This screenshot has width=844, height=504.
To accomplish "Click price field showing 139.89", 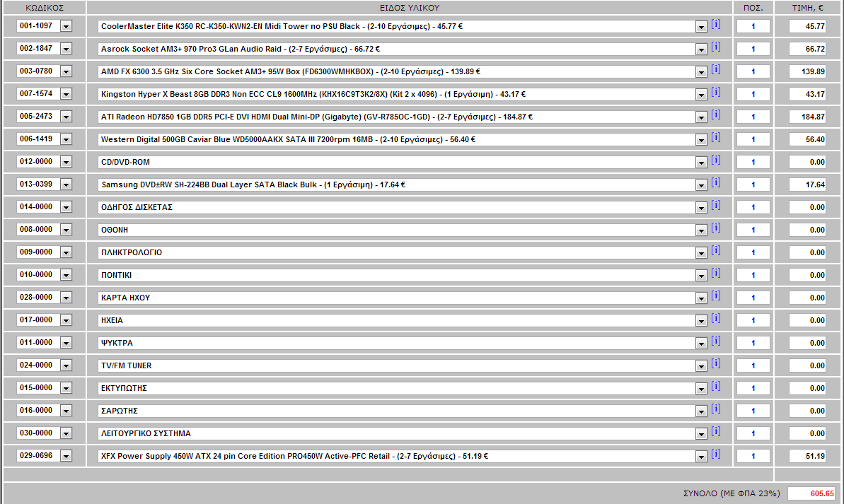I will [x=807, y=71].
